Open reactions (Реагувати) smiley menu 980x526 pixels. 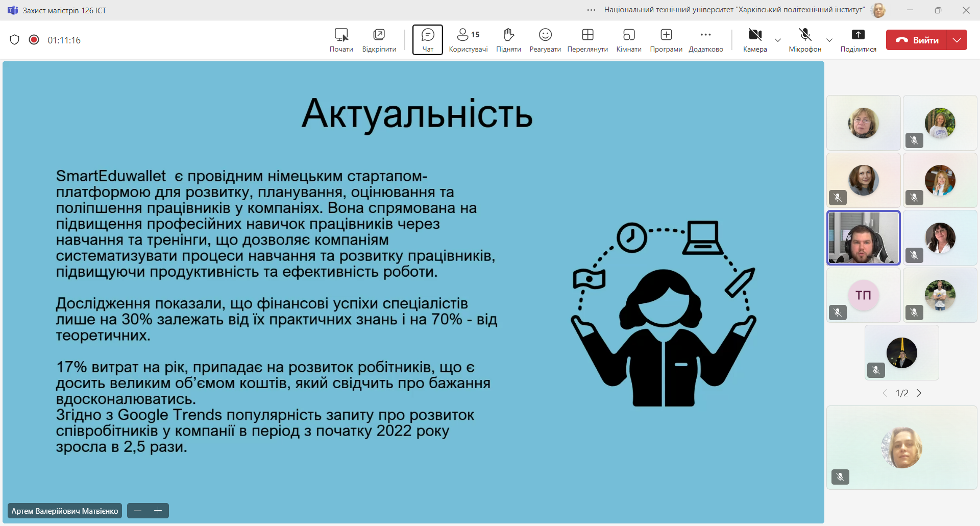[x=545, y=40]
